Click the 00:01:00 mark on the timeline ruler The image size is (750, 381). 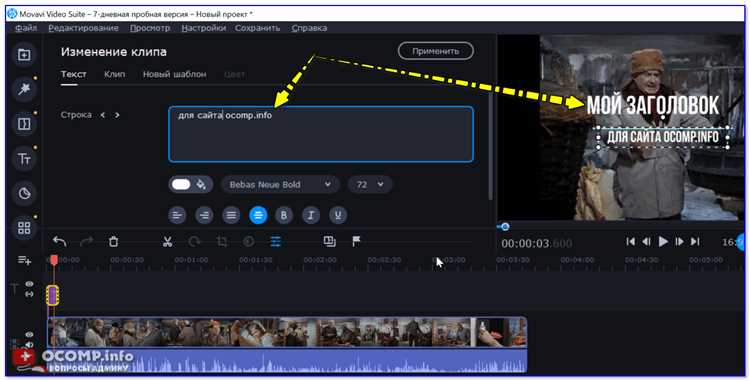click(191, 260)
